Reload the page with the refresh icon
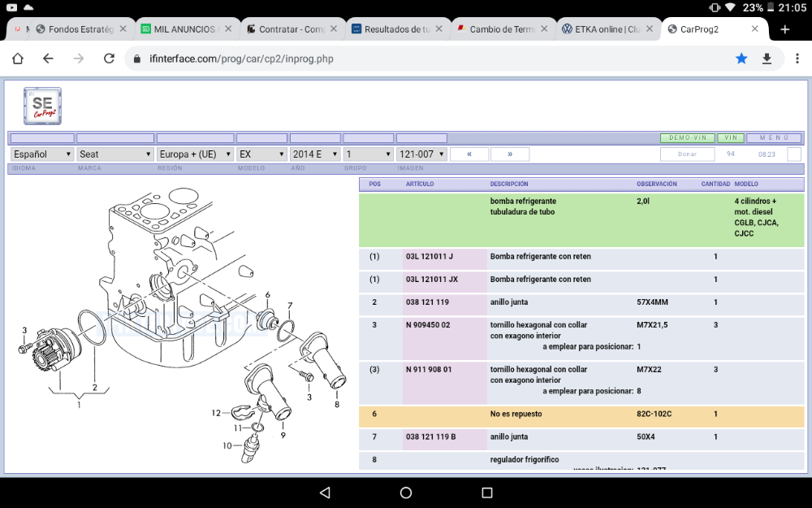The image size is (812, 508). click(109, 59)
